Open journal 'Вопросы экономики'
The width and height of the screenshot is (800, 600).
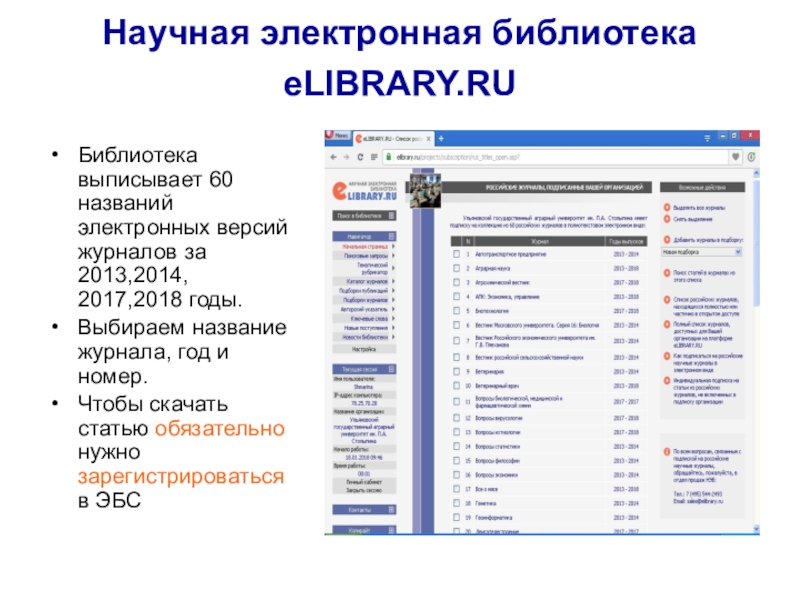pyautogui.click(x=496, y=475)
